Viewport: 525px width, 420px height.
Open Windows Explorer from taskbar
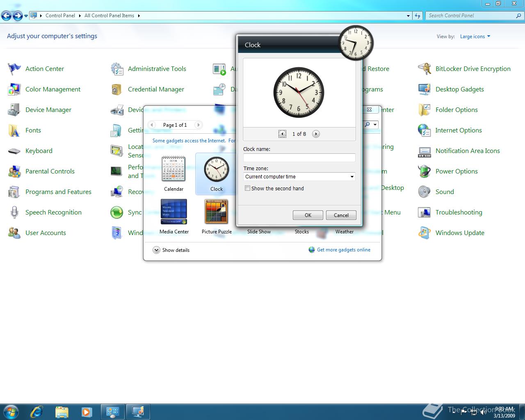pyautogui.click(x=62, y=411)
